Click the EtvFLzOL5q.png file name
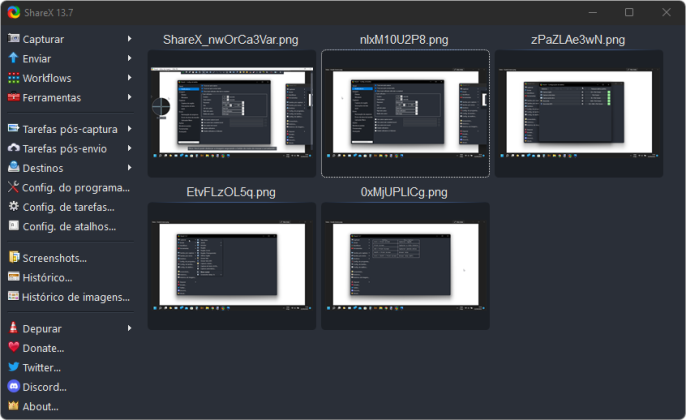The height and width of the screenshot is (420, 686). pos(231,192)
